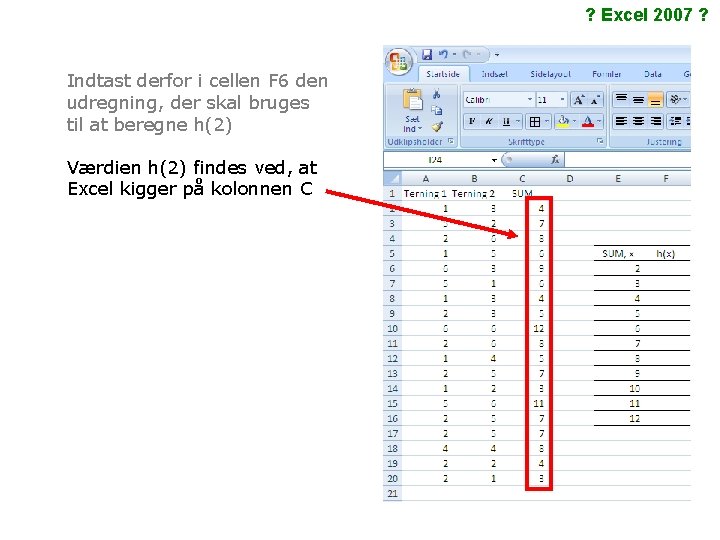Open the Calibri font name dropdown

click(530, 99)
